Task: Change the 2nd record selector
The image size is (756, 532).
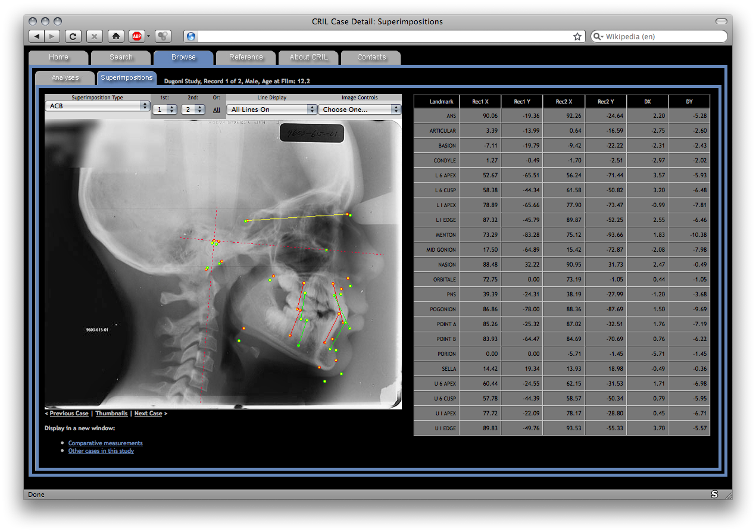Action: [x=193, y=109]
